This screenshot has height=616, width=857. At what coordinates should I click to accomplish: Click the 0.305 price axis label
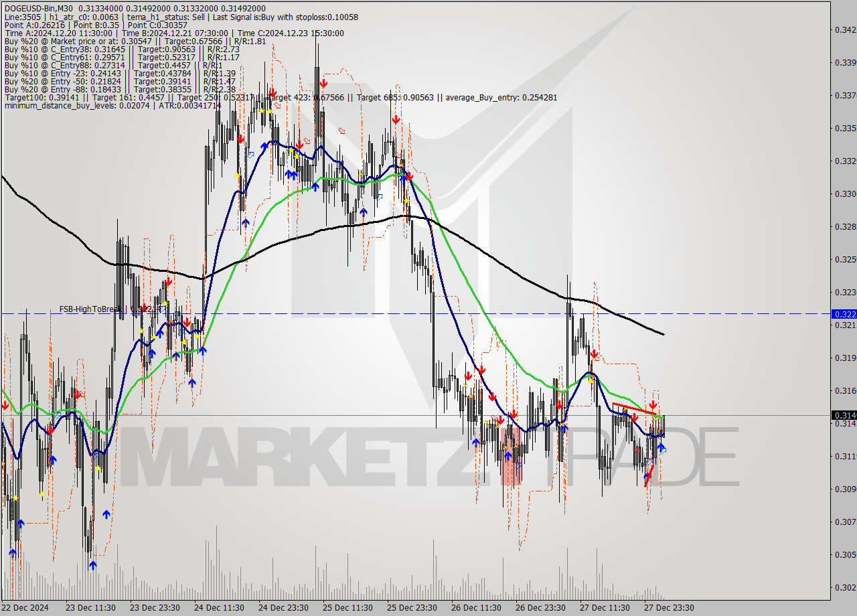(846, 554)
